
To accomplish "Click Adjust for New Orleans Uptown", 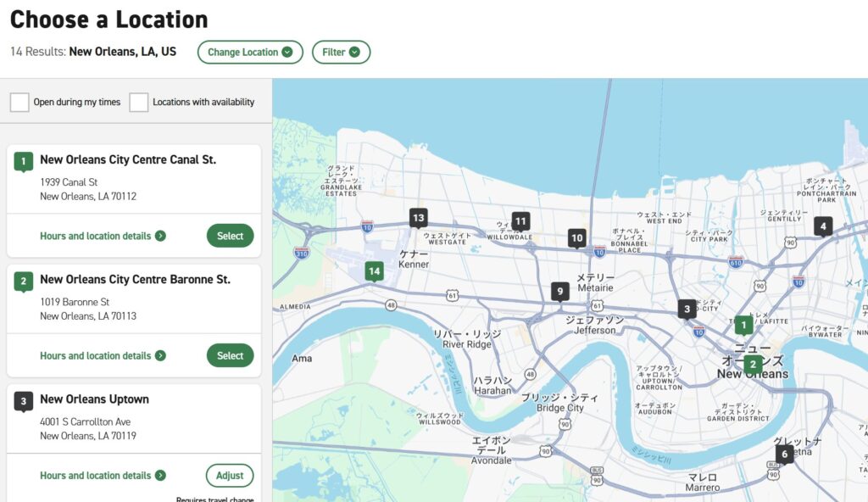I will click(x=230, y=475).
